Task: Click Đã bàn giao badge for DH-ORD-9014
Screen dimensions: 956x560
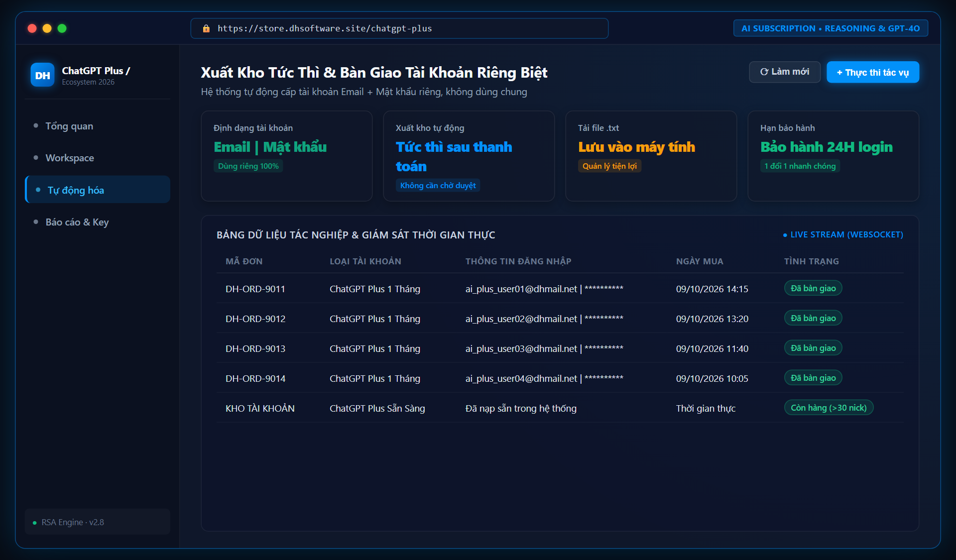Action: (813, 378)
